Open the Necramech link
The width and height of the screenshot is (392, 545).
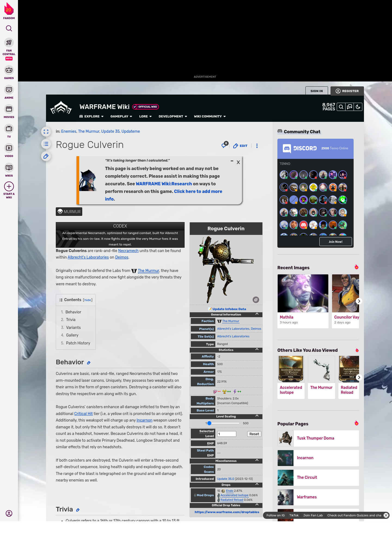click(x=128, y=251)
